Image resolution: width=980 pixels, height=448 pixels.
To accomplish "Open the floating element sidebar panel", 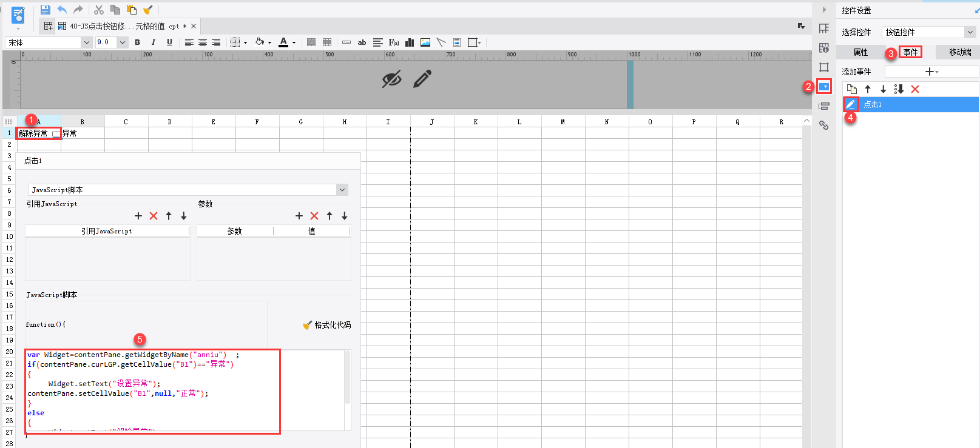I will click(824, 67).
